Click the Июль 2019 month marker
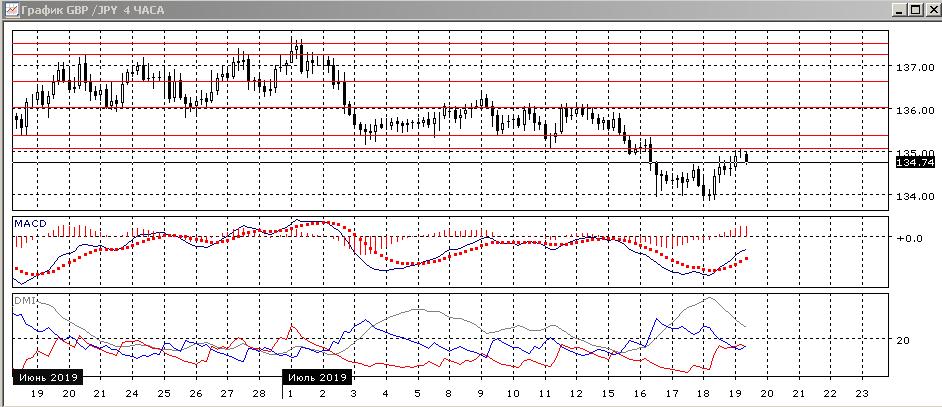This screenshot has height=407, width=942. pos(317,378)
